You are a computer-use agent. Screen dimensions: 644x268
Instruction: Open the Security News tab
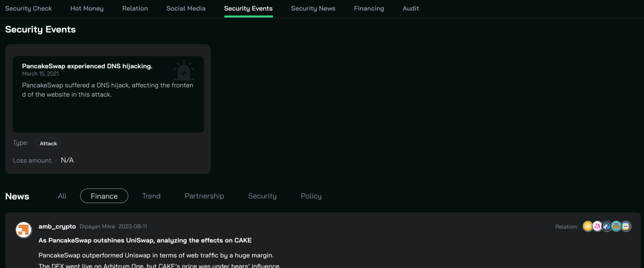point(313,9)
